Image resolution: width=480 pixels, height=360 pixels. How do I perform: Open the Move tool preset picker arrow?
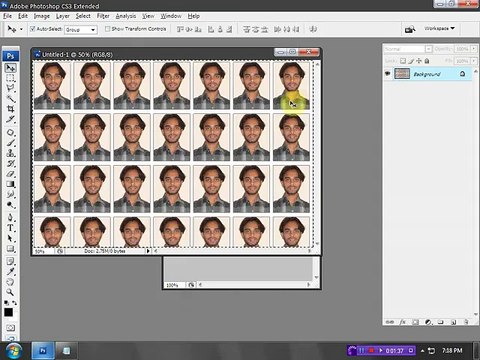coord(21,29)
